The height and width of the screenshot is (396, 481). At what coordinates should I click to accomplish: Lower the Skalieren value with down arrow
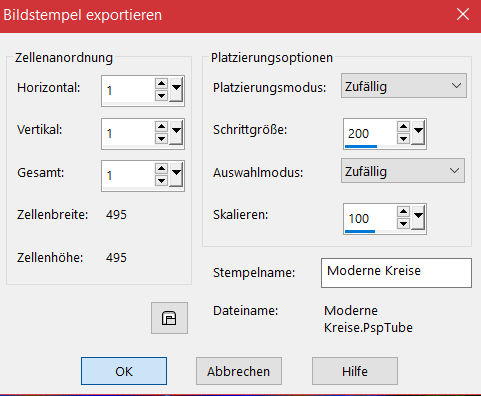click(403, 224)
